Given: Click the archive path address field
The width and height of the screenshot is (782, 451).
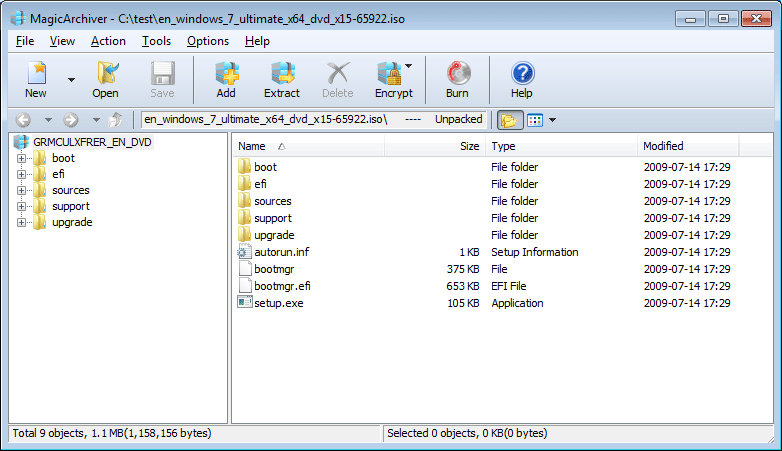Looking at the screenshot, I should click(x=313, y=120).
